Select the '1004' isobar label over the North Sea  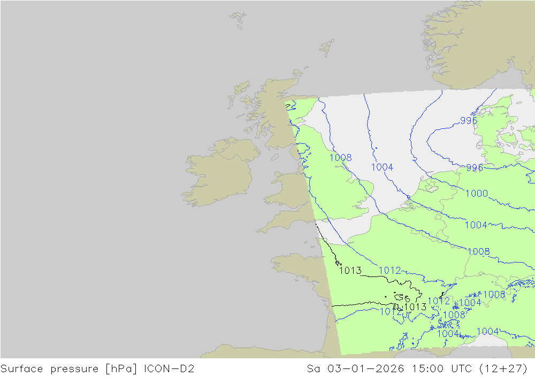(382, 167)
